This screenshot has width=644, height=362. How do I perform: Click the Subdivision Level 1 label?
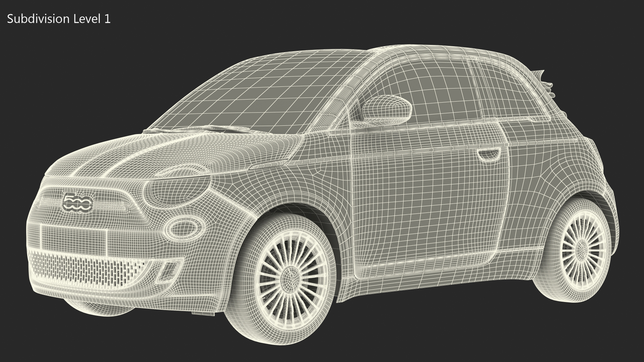pos(59,19)
